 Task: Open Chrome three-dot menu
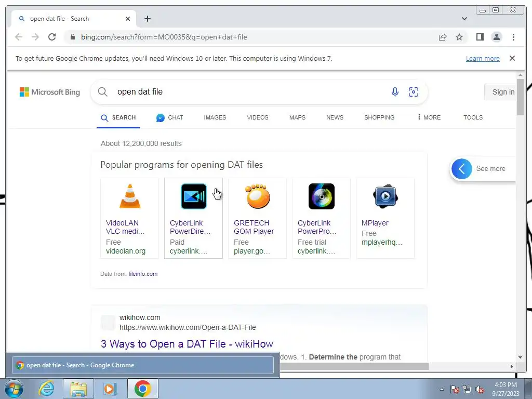click(513, 37)
